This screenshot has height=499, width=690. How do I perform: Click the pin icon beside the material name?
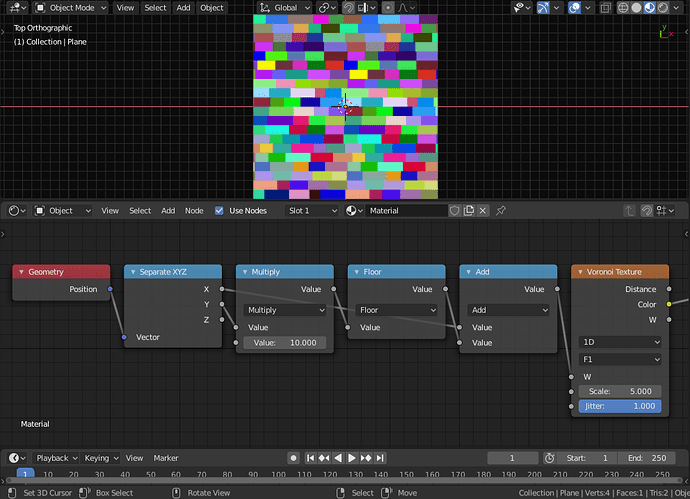click(501, 211)
